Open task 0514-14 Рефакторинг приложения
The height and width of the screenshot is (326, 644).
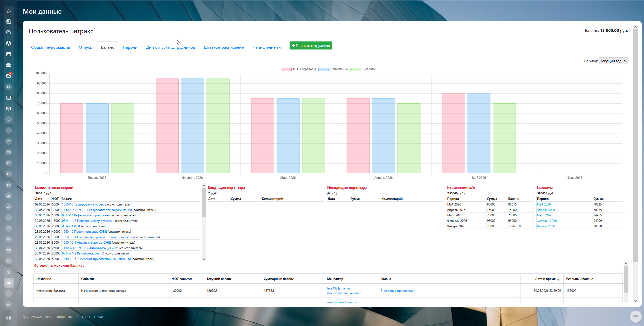87,215
